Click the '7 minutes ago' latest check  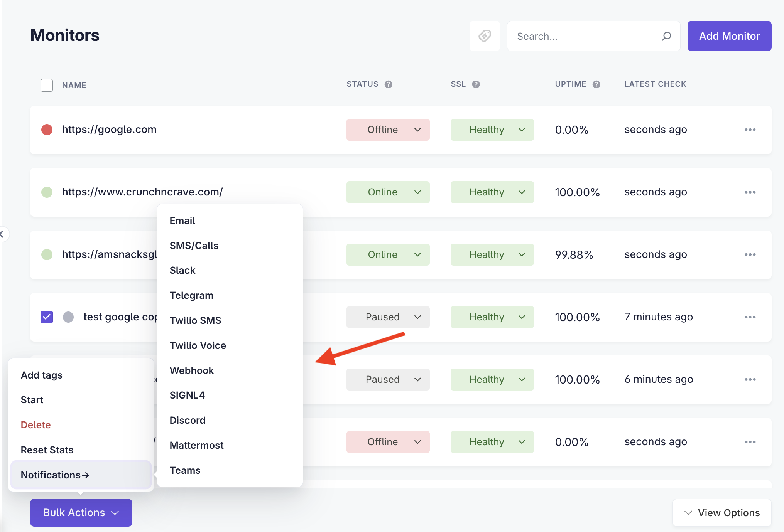pos(659,317)
